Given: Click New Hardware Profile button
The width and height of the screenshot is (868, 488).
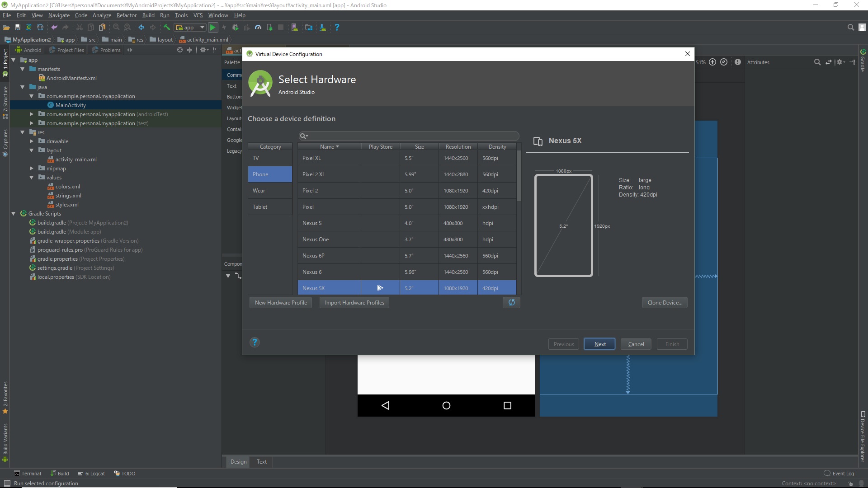Looking at the screenshot, I should [281, 303].
